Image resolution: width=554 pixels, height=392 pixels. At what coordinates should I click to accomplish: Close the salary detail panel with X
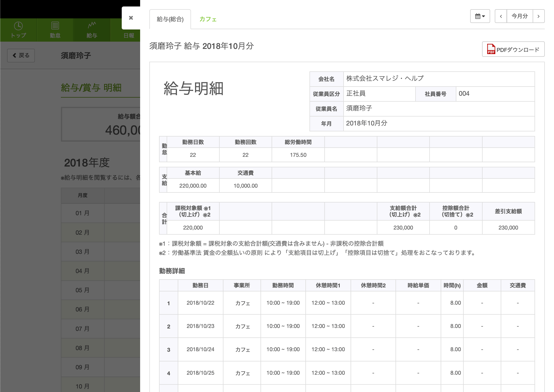tap(131, 18)
